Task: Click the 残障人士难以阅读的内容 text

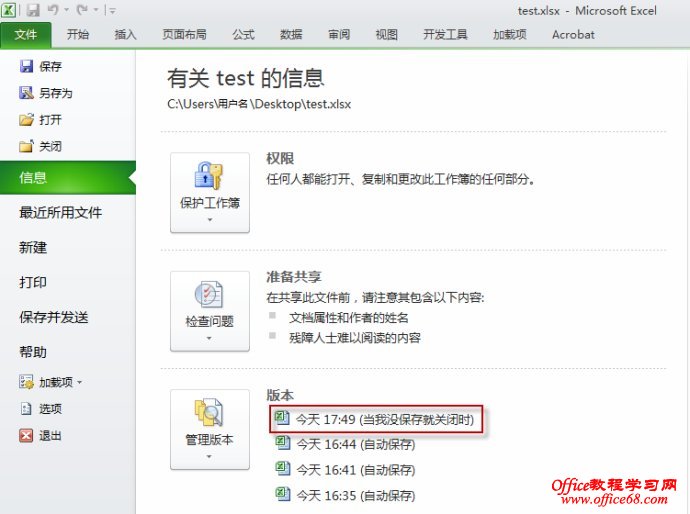Action: (x=355, y=338)
